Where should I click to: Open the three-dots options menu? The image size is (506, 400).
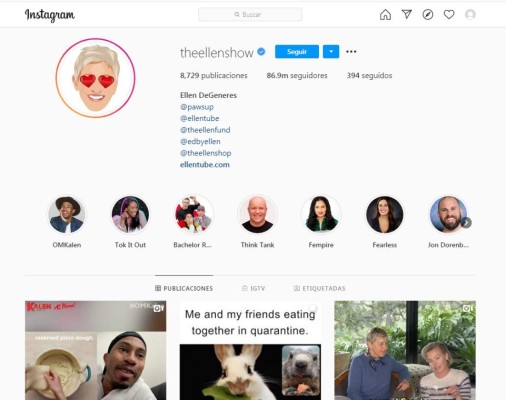click(351, 52)
